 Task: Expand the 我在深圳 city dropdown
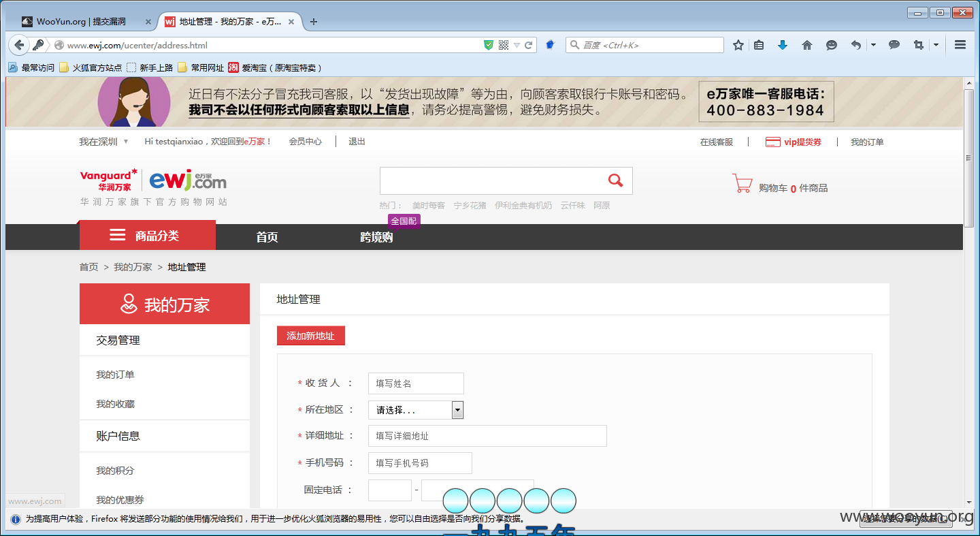point(126,142)
